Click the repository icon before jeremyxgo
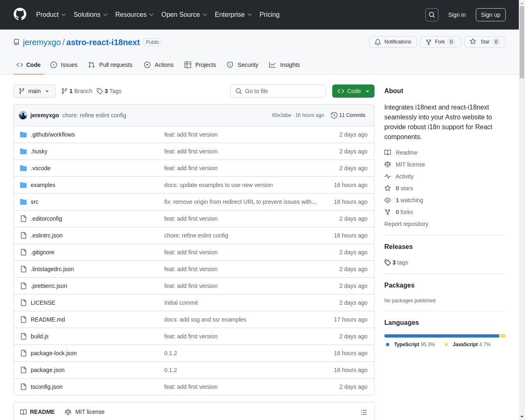Image resolution: width=525 pixels, height=420 pixels. (16, 42)
